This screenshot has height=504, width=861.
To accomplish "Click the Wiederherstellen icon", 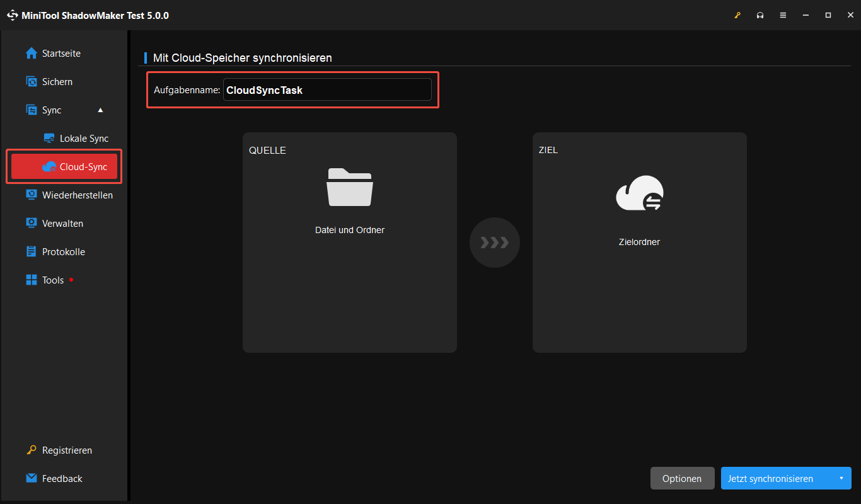I will tap(32, 195).
